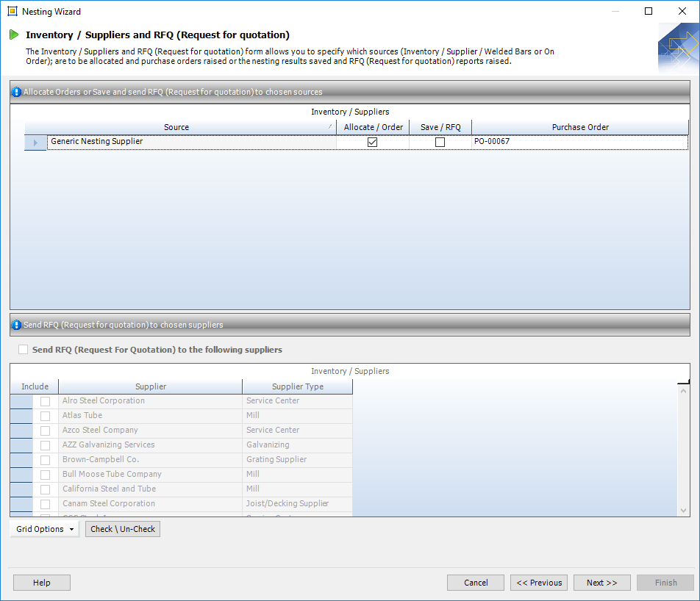Image resolution: width=700 pixels, height=601 pixels.
Task: Go to the Next wizard page
Action: coord(601,583)
